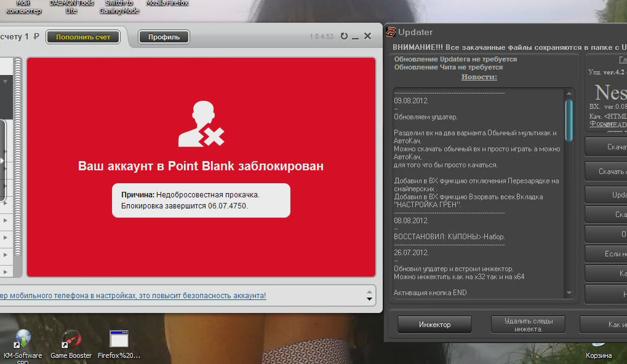Click the ribbed scrollbar in launcher left panel
The width and height of the screenshot is (627, 364).
(x=18, y=157)
